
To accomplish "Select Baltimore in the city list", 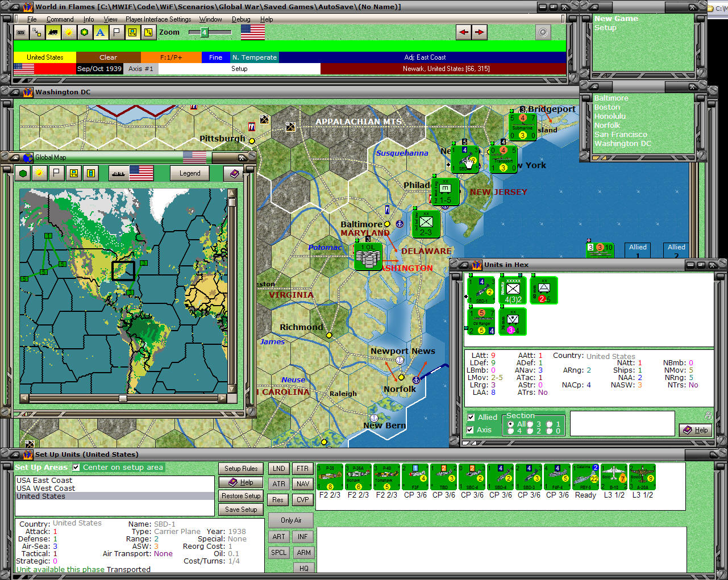I will (x=611, y=98).
